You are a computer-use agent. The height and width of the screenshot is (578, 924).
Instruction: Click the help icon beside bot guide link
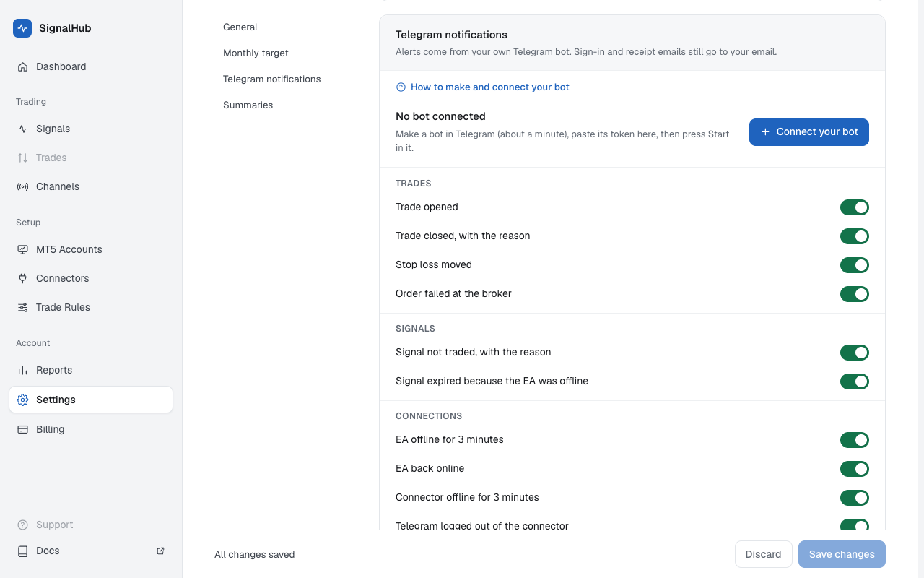(x=401, y=87)
